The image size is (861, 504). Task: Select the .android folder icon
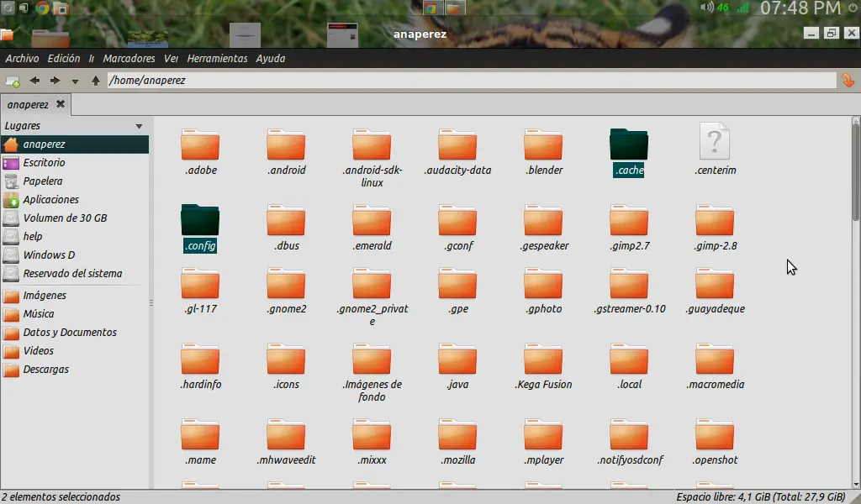[x=286, y=144]
